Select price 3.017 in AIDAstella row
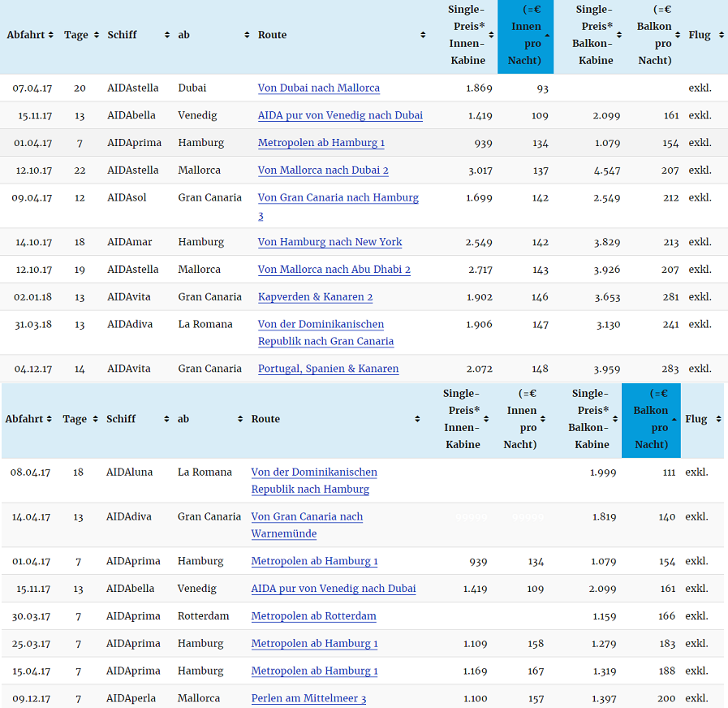Viewport: 728px width, 708px height. pos(480,171)
